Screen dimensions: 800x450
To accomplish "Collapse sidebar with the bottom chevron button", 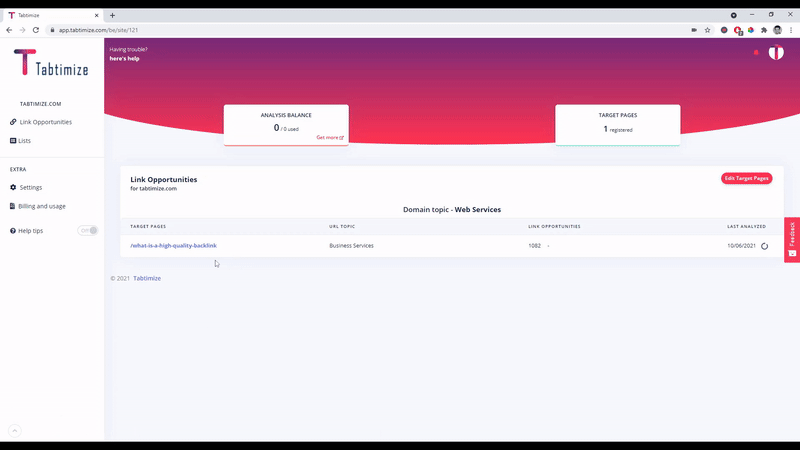I will tap(15, 431).
